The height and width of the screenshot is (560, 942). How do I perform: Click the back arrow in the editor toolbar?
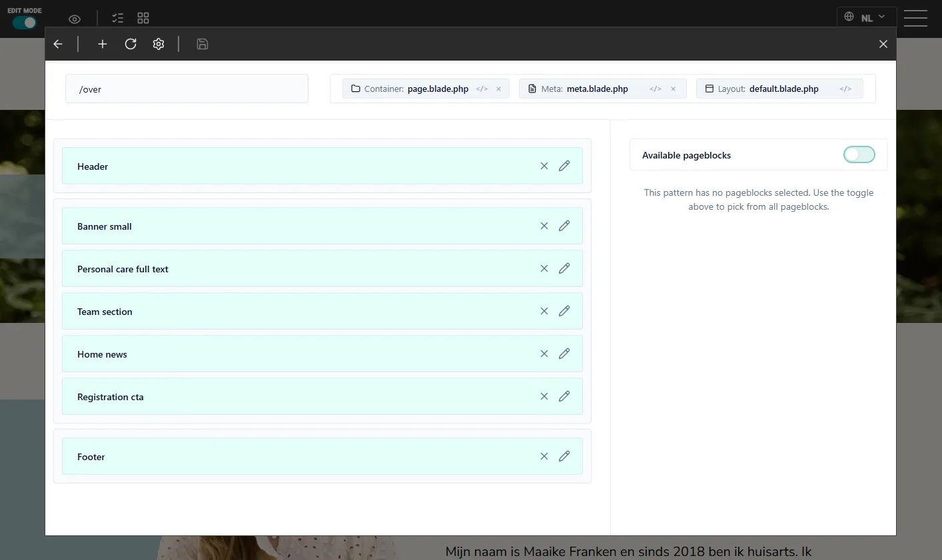58,44
